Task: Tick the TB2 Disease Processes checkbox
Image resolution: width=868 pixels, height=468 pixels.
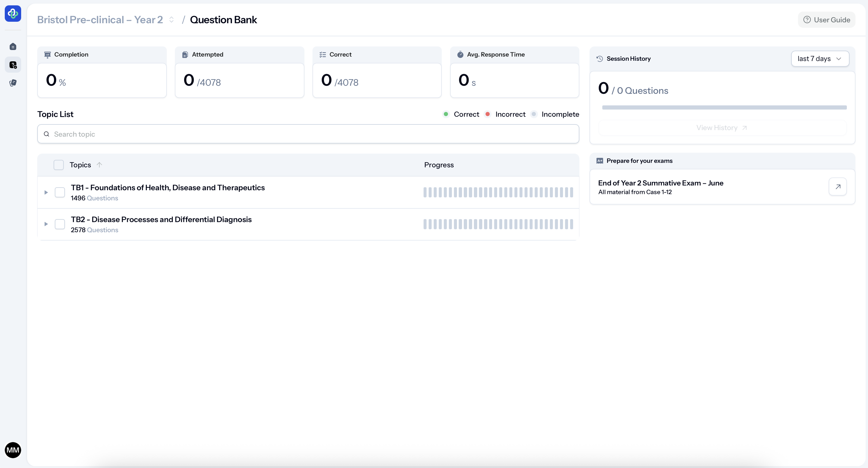Action: point(60,224)
